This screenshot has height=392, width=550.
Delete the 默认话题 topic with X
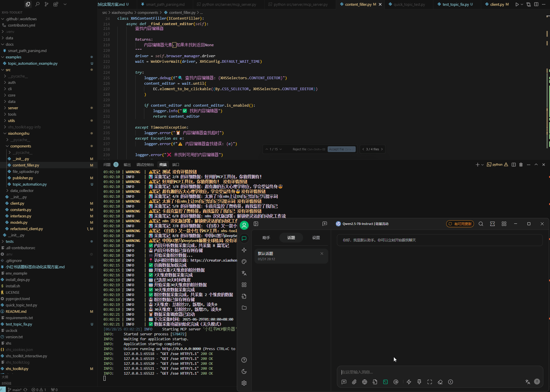(322, 254)
